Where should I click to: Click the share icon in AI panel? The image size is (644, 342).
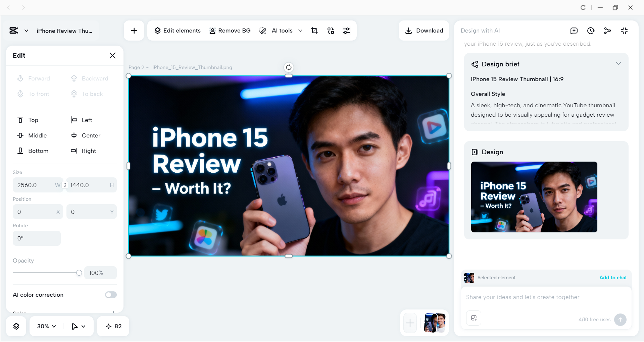(x=607, y=31)
